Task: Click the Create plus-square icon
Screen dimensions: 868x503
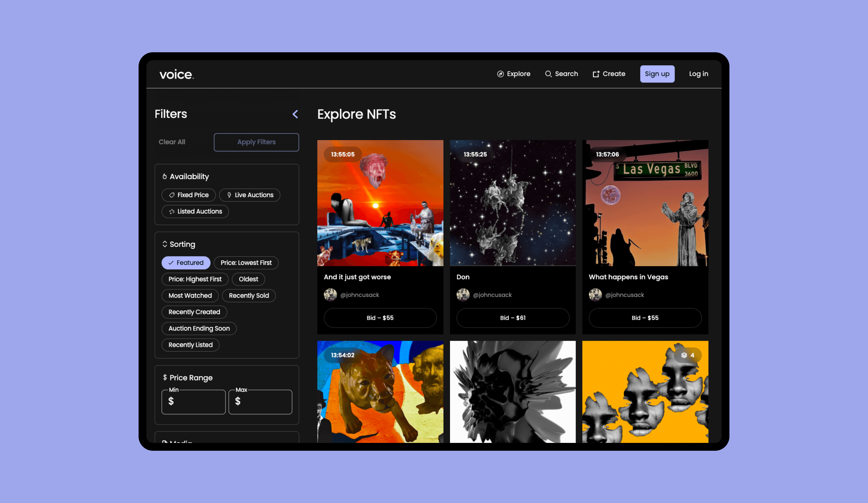Action: (595, 74)
